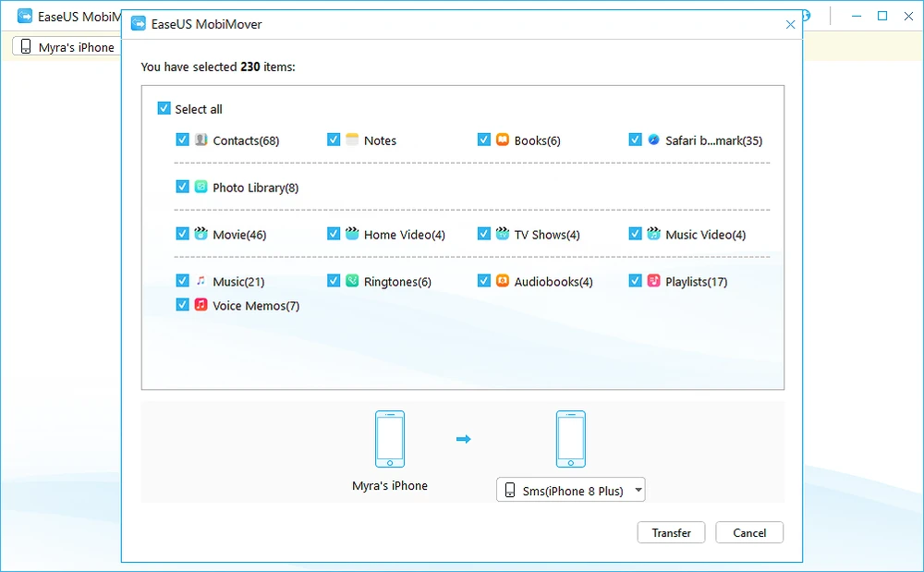This screenshot has height=572, width=924.
Task: Uncheck the TV Shows checkbox
Action: pos(484,235)
